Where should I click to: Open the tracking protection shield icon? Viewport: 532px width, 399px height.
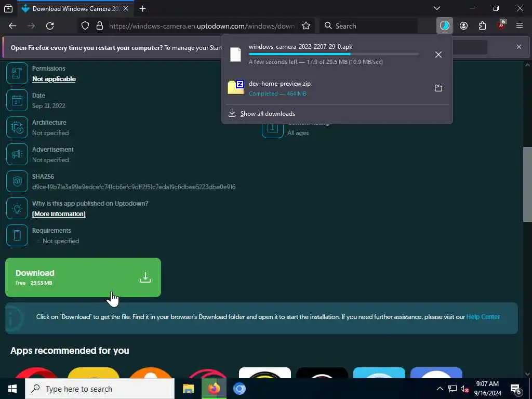(x=85, y=26)
